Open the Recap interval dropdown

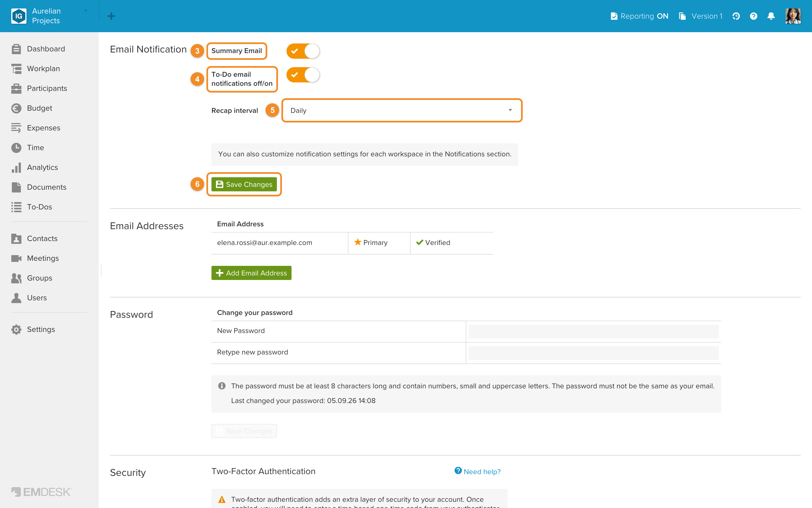(x=402, y=111)
